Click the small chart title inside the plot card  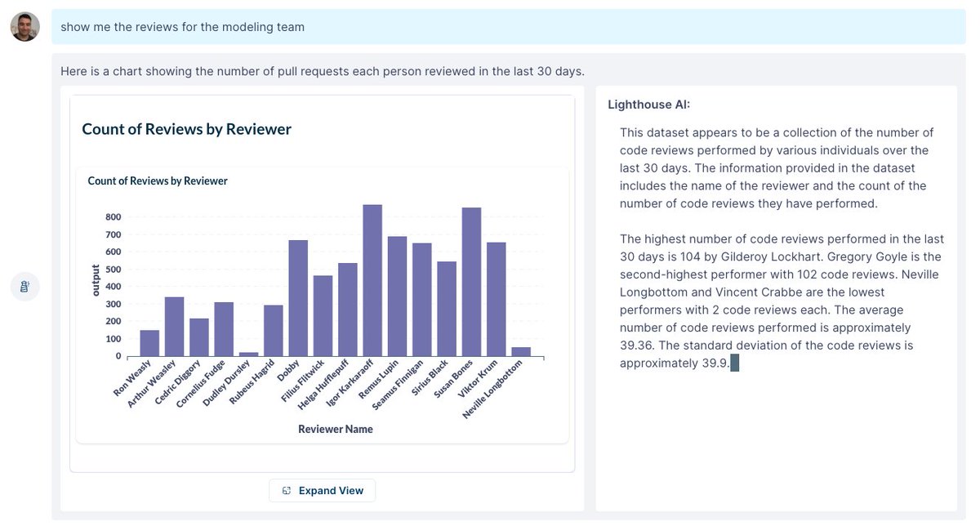click(158, 181)
